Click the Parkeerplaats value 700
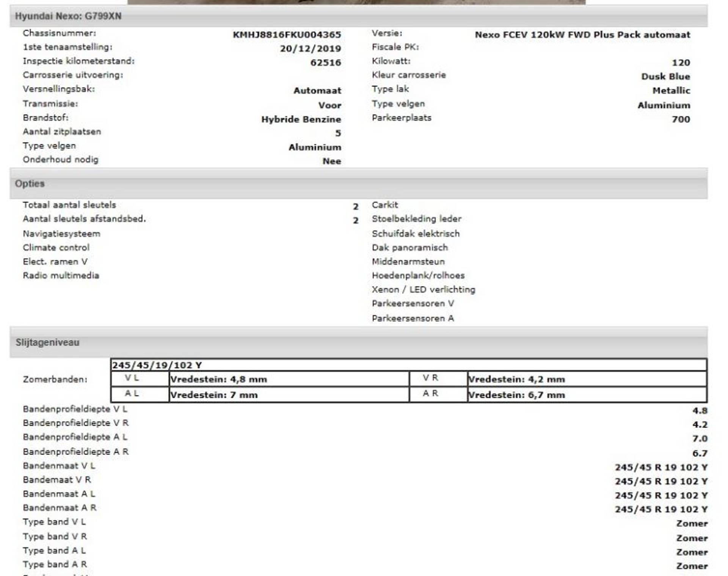Viewport: 728px width, 576px height. pyautogui.click(x=681, y=119)
